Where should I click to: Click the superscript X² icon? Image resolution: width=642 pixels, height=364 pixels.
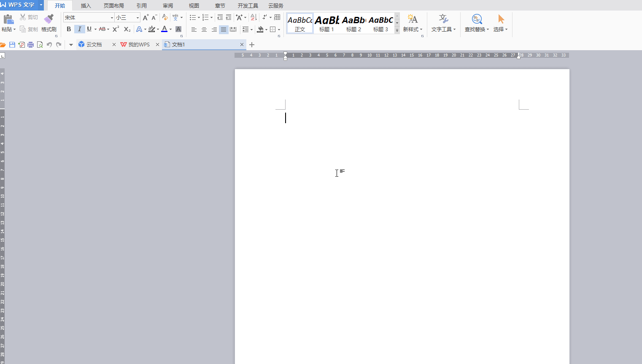pos(116,29)
